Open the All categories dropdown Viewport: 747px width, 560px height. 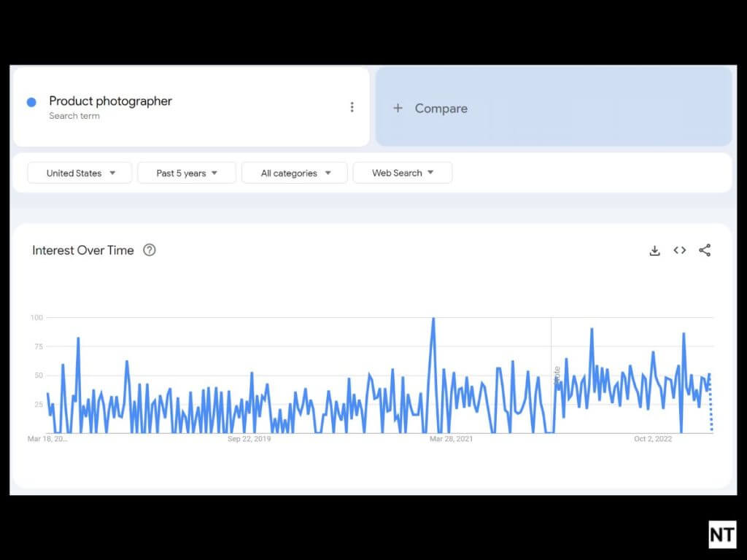coord(295,173)
